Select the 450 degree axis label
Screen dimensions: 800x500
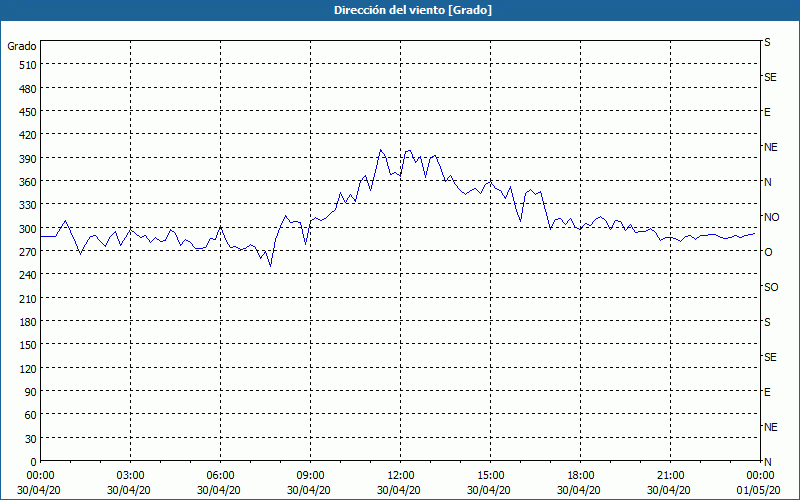click(x=29, y=112)
